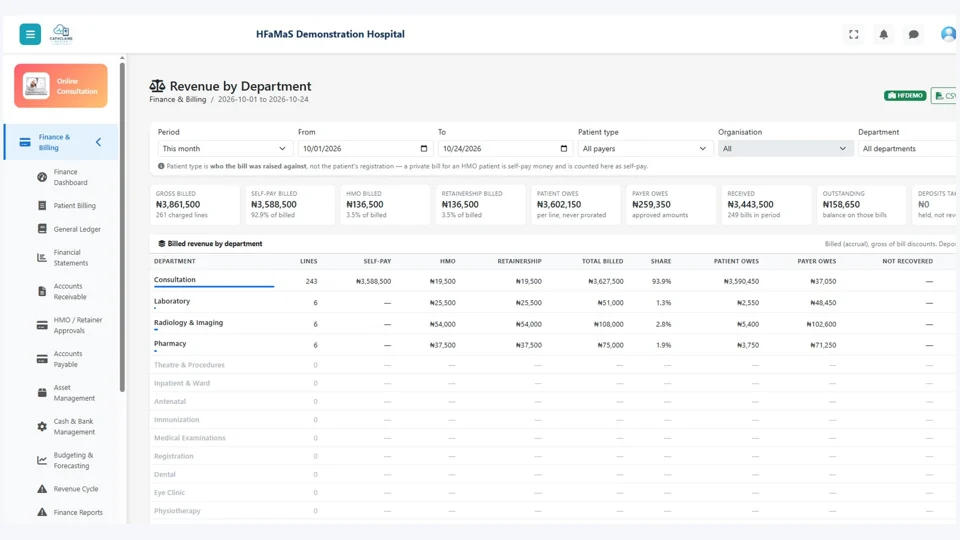
Task: Click the To date field
Action: [505, 149]
